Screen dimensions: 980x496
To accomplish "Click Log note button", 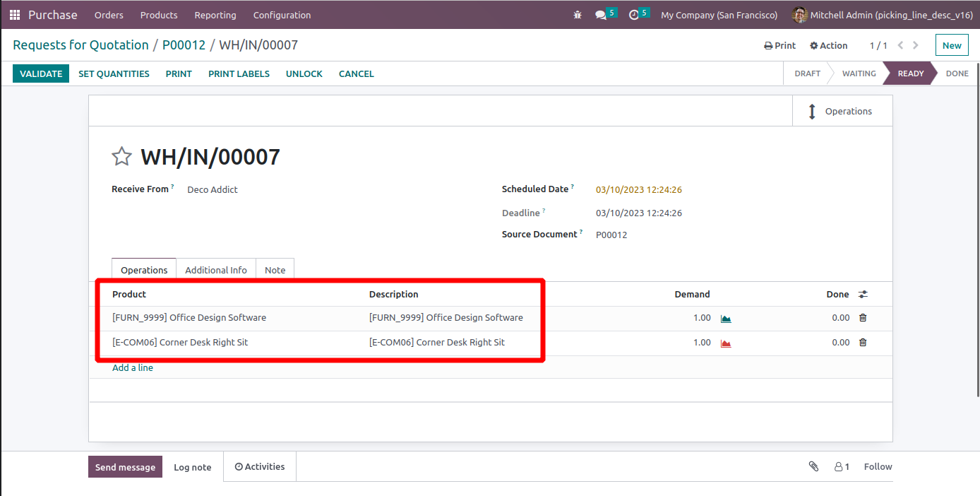I will 193,467.
